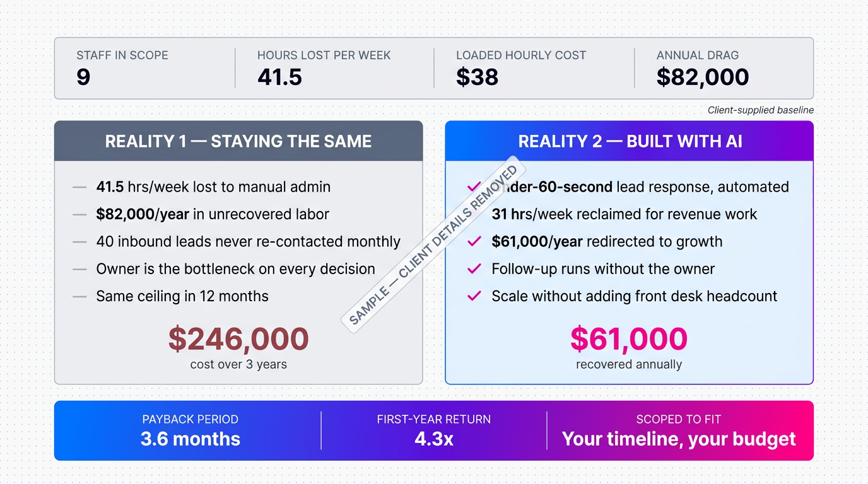Image resolution: width=868 pixels, height=484 pixels.
Task: Click the First-Year Return 4.3x block
Action: tap(434, 430)
